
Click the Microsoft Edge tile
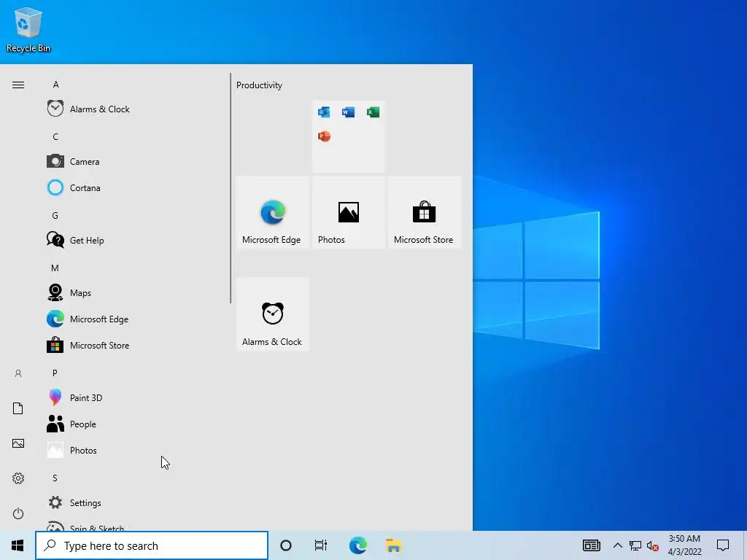[273, 212]
